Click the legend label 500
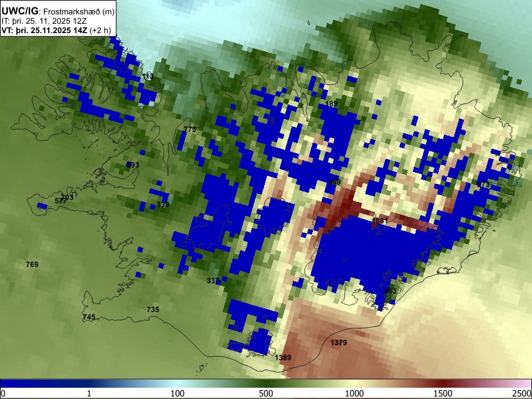 266,393
